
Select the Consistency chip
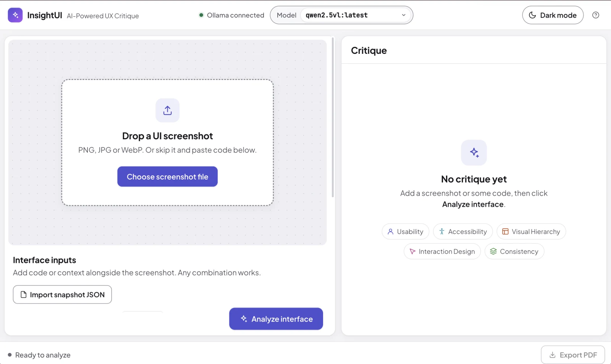514,251
